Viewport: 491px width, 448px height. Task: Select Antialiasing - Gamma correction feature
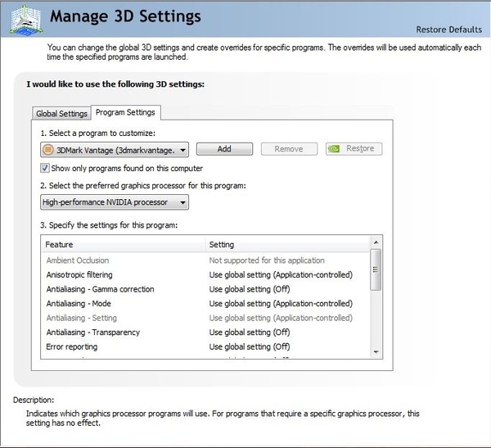(x=100, y=289)
